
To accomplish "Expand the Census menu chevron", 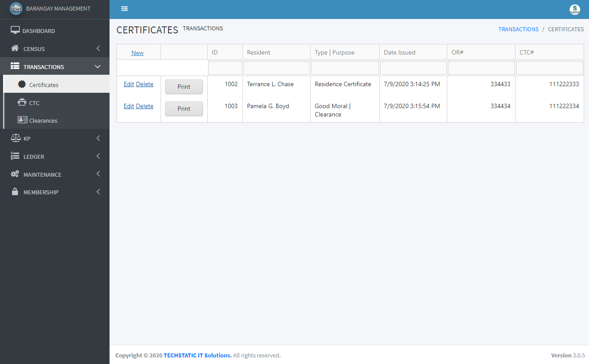I will pyautogui.click(x=98, y=48).
